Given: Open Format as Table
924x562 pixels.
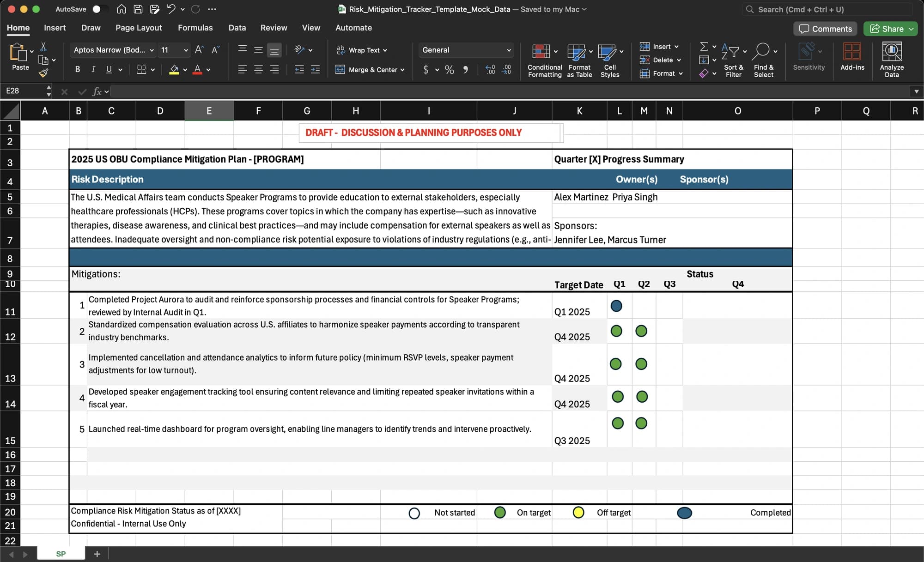Looking at the screenshot, I should [x=579, y=61].
